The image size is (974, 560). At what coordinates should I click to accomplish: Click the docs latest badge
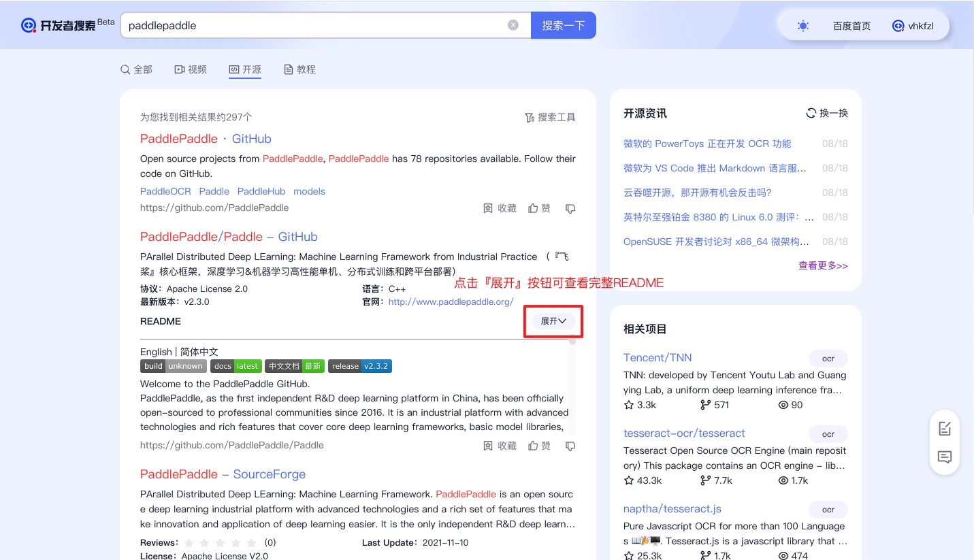click(236, 366)
